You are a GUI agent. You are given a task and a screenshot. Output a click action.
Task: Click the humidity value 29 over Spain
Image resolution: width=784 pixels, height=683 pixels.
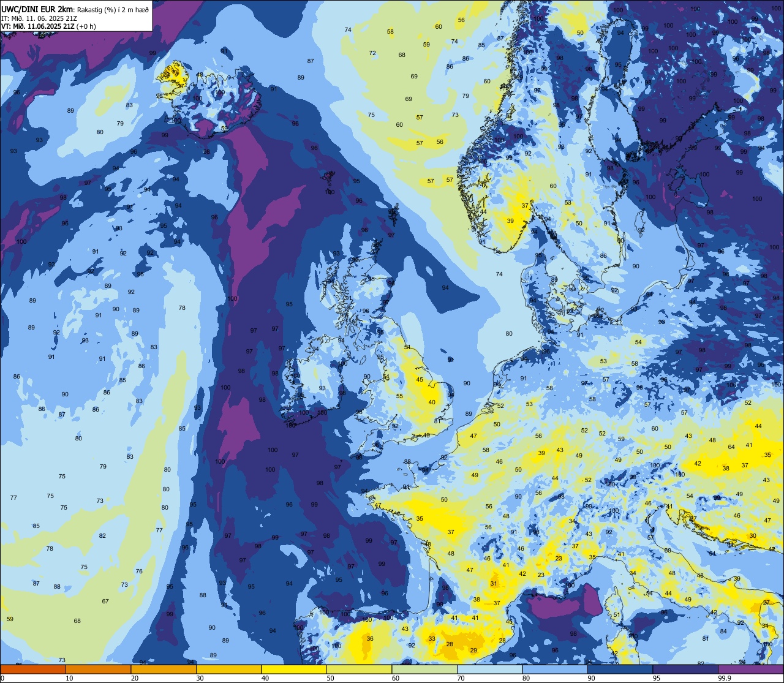pyautogui.click(x=473, y=651)
